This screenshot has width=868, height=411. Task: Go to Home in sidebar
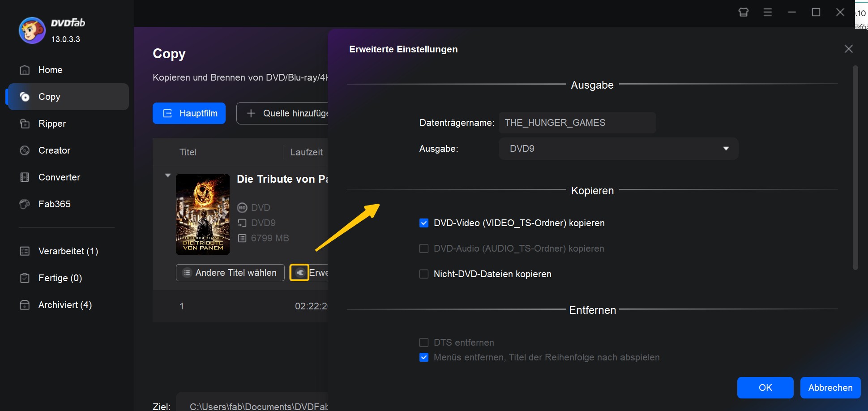click(50, 70)
